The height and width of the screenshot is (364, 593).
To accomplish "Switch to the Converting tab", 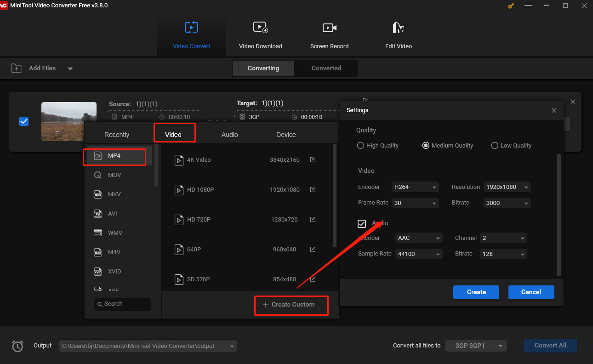I will (x=263, y=68).
